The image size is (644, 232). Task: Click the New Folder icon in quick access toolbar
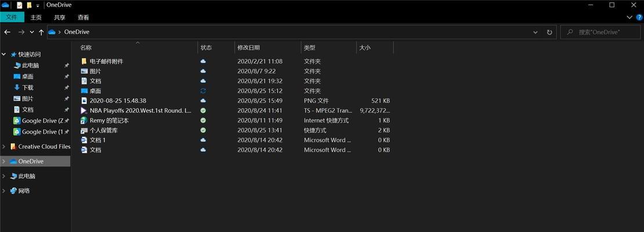(29, 5)
